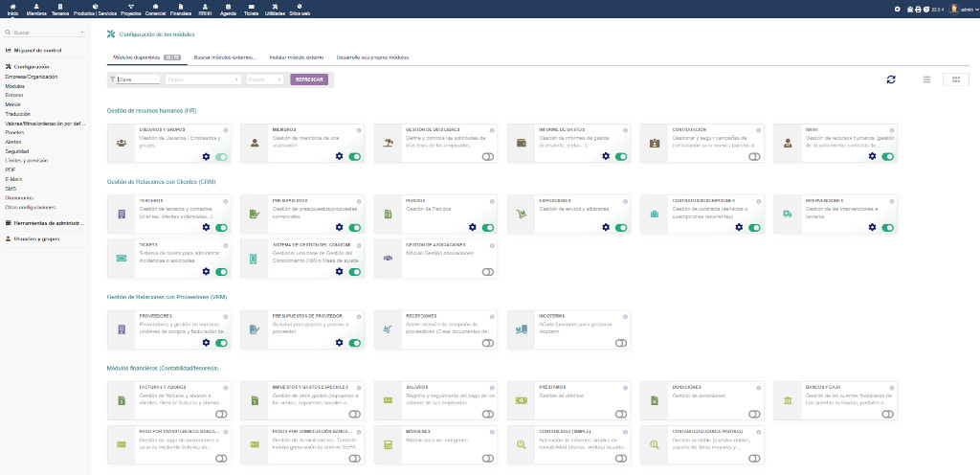The height and width of the screenshot is (475, 980).
Task: Click the refresh arrows icon near view switcher
Action: click(891, 79)
